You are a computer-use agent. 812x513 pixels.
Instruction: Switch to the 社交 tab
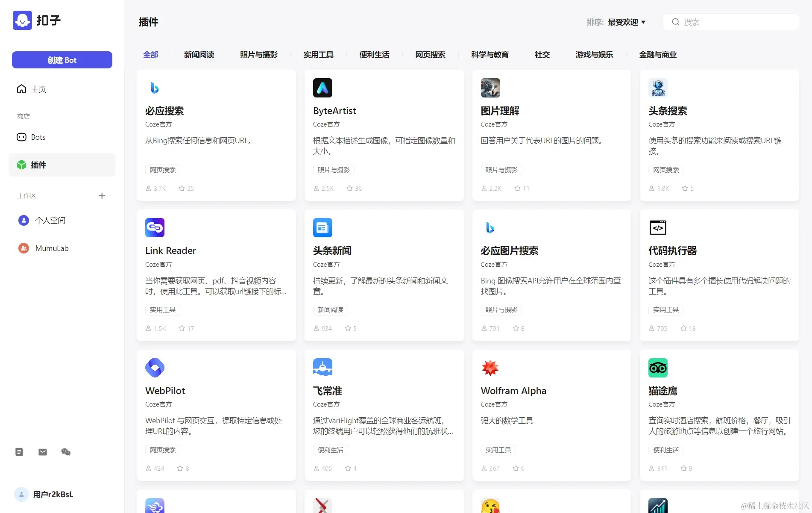(x=542, y=55)
